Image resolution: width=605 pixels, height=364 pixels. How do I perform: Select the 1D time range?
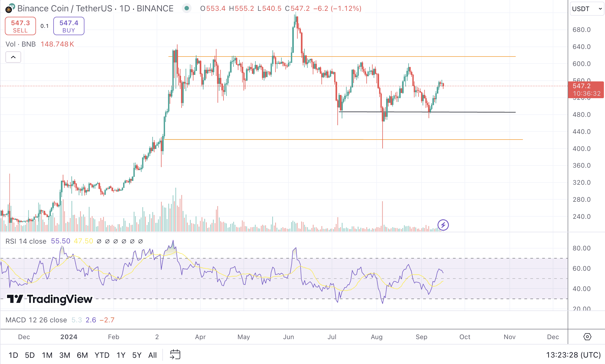[x=13, y=355]
